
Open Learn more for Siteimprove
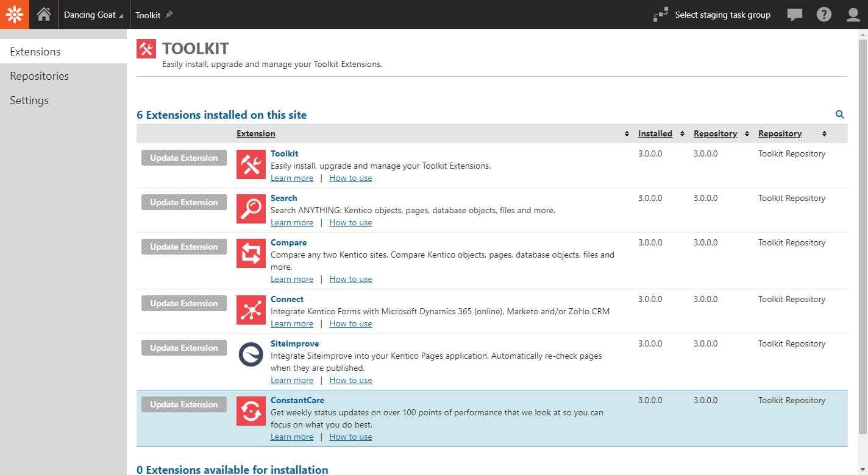coord(292,380)
